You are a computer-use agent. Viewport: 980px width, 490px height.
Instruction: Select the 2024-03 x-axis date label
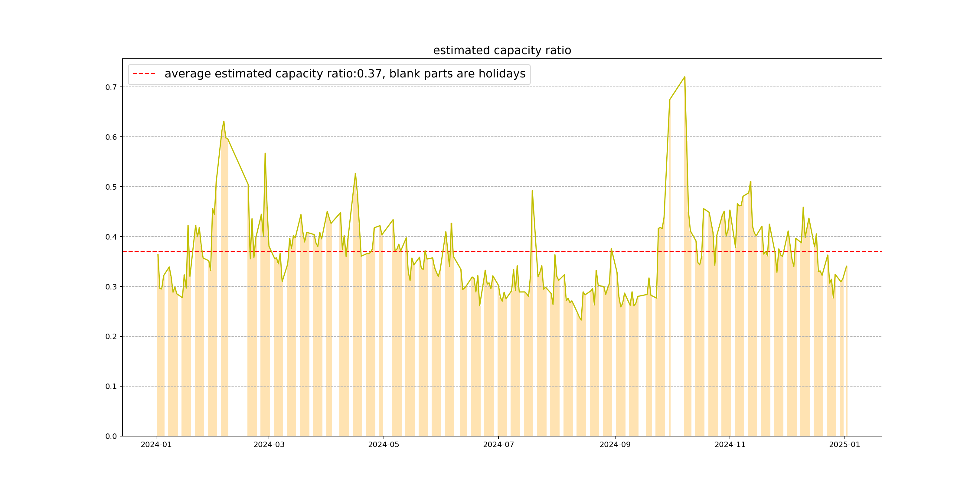(x=269, y=445)
